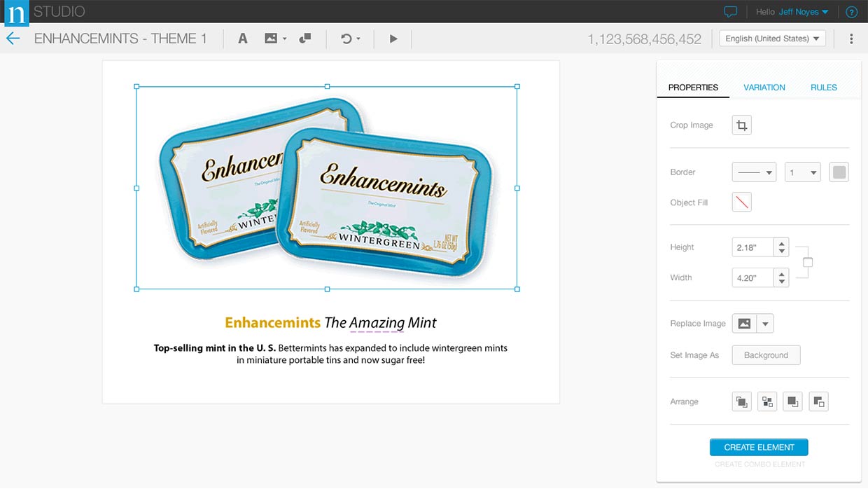Increase Height with the up stepper arrow
The width and height of the screenshot is (868, 489).
[x=782, y=243]
